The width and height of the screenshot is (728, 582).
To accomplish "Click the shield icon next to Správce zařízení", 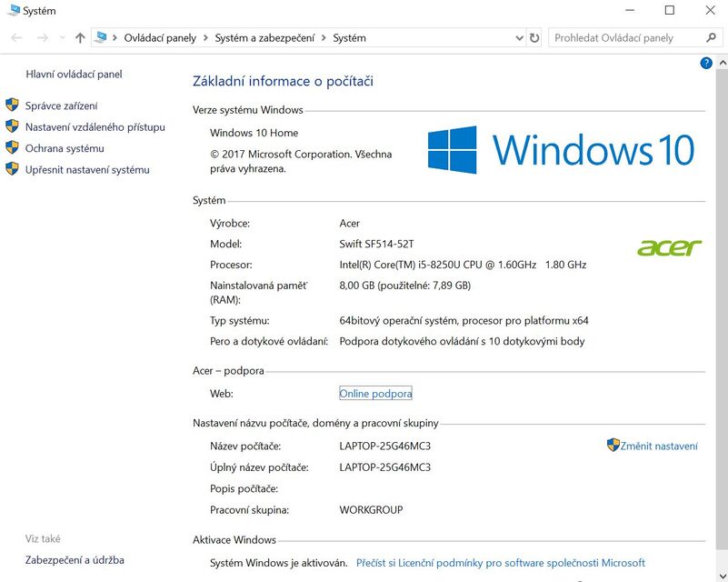I will [10, 105].
